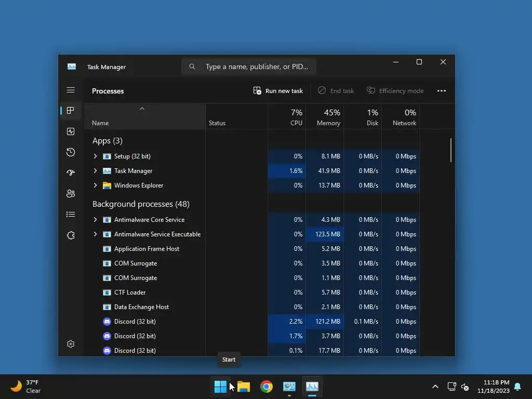Select the Discord row using 121.2 MB

pos(252,322)
